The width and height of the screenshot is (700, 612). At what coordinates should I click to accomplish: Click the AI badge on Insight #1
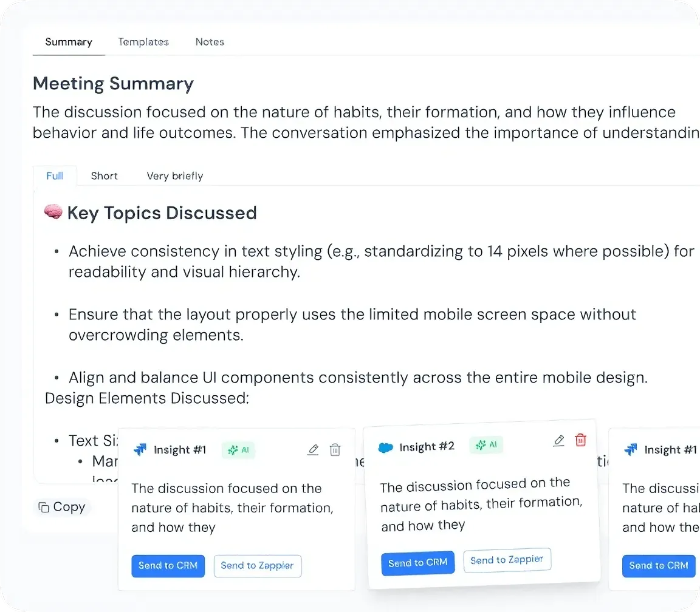238,450
